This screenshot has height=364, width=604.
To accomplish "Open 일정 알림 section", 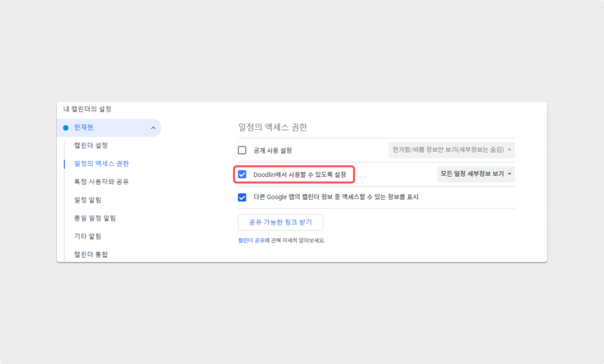I will pyautogui.click(x=88, y=200).
